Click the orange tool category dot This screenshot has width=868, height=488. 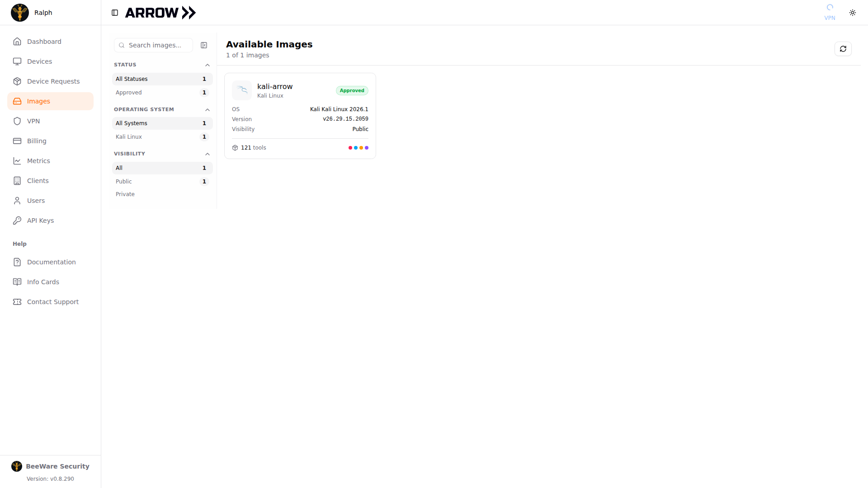[361, 148]
